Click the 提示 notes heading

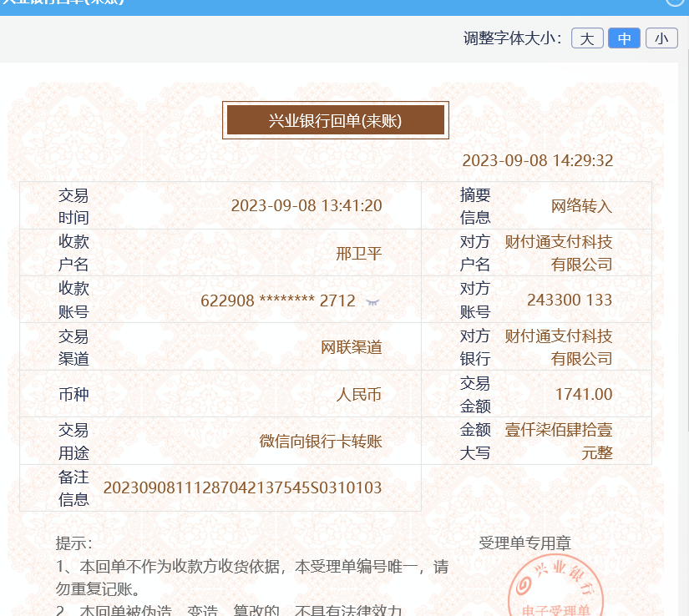click(73, 543)
